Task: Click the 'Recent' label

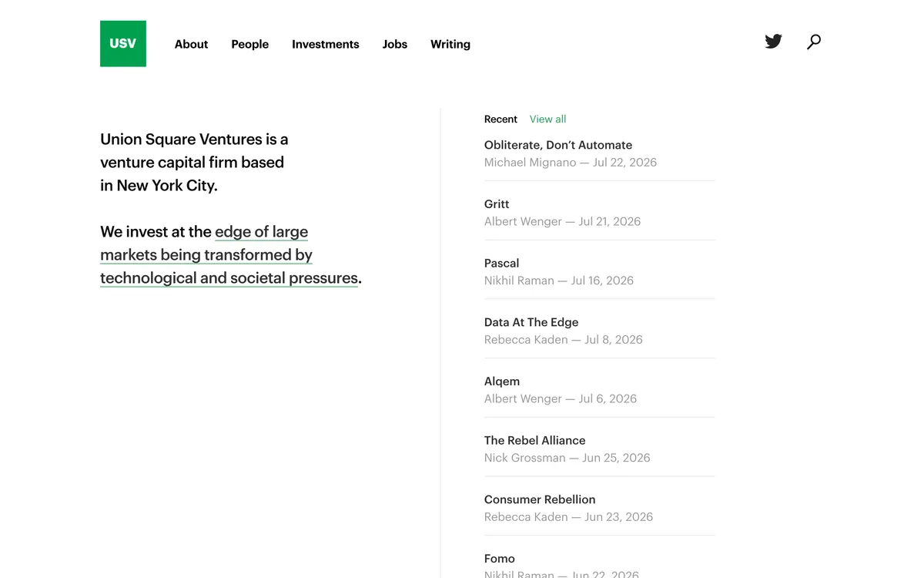Action: tap(500, 119)
